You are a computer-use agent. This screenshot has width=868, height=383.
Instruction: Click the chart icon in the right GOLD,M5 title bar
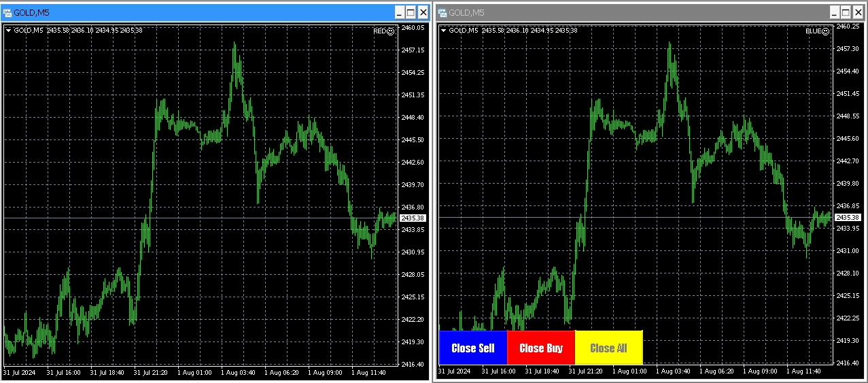[x=442, y=12]
